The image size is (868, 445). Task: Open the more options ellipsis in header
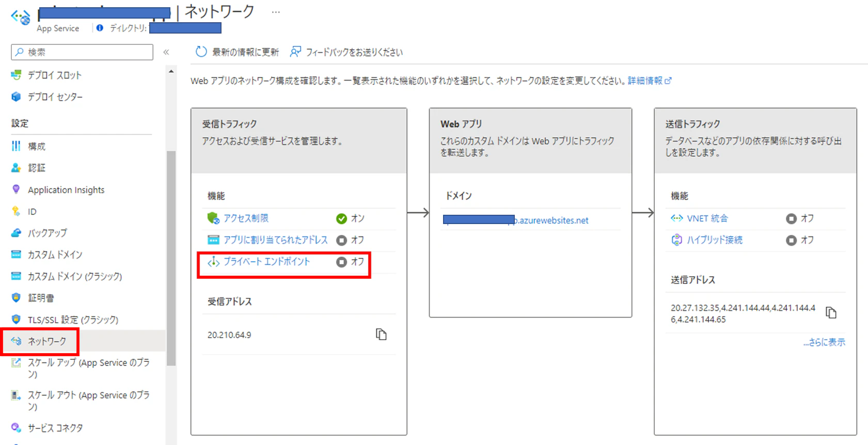click(276, 12)
